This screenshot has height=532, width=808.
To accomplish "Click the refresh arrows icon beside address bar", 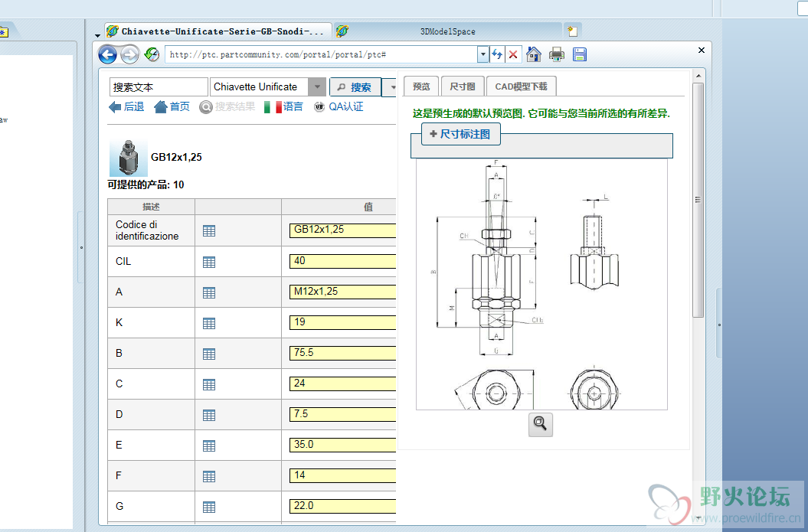I will [x=498, y=54].
